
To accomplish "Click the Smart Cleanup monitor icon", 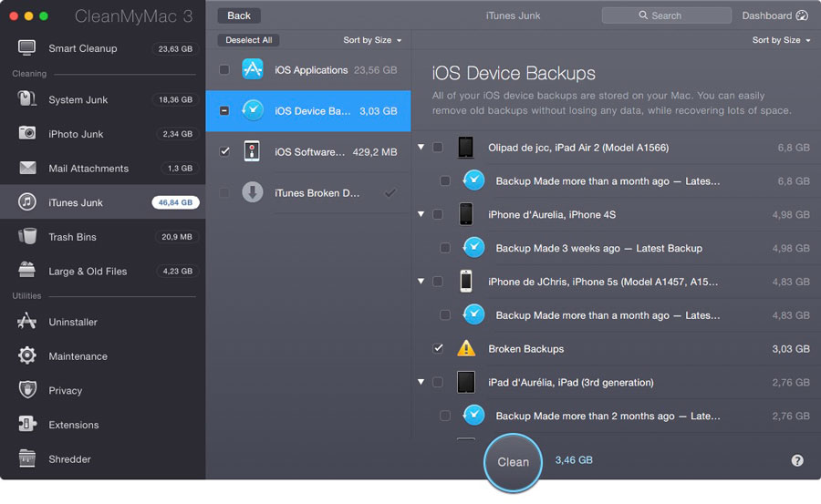I will [x=26, y=48].
